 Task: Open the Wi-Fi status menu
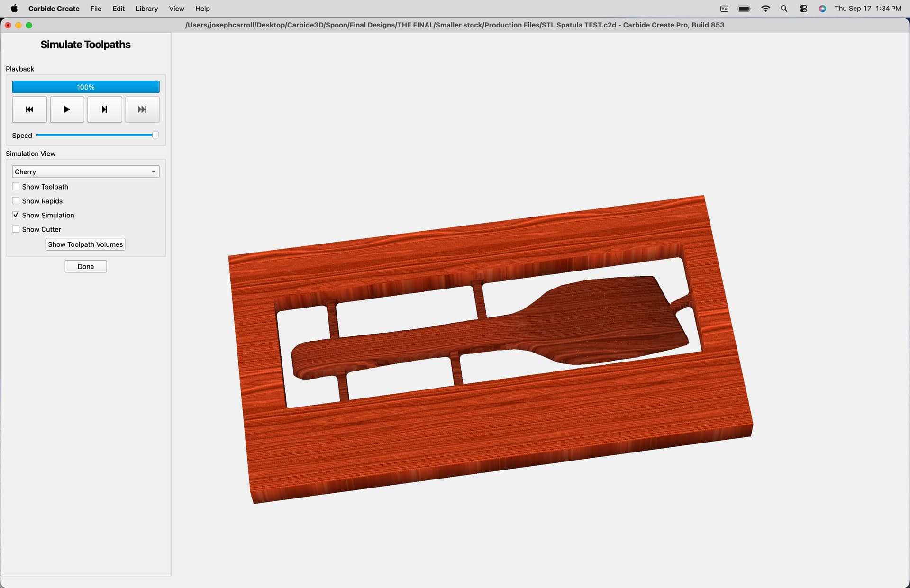(765, 9)
